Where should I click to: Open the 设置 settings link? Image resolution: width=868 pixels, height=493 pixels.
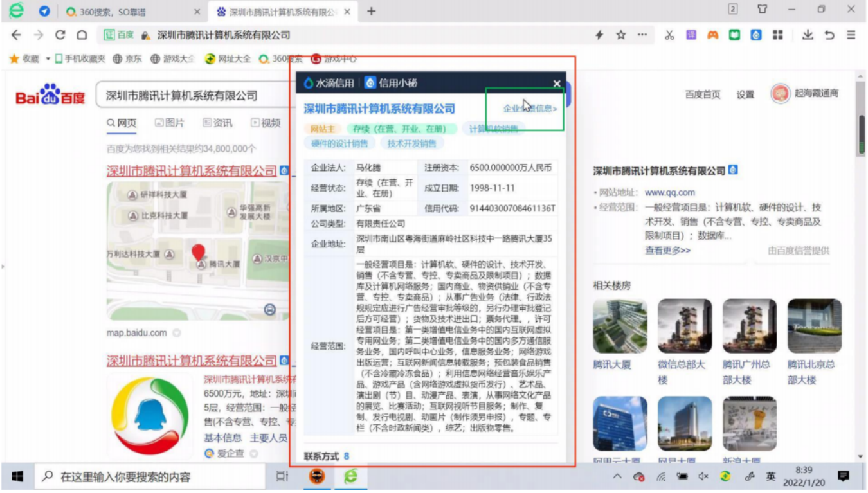(745, 94)
